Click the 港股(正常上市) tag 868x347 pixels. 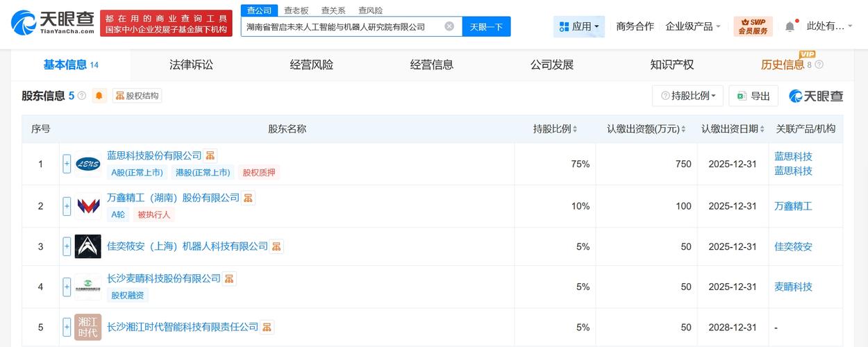pyautogui.click(x=202, y=173)
